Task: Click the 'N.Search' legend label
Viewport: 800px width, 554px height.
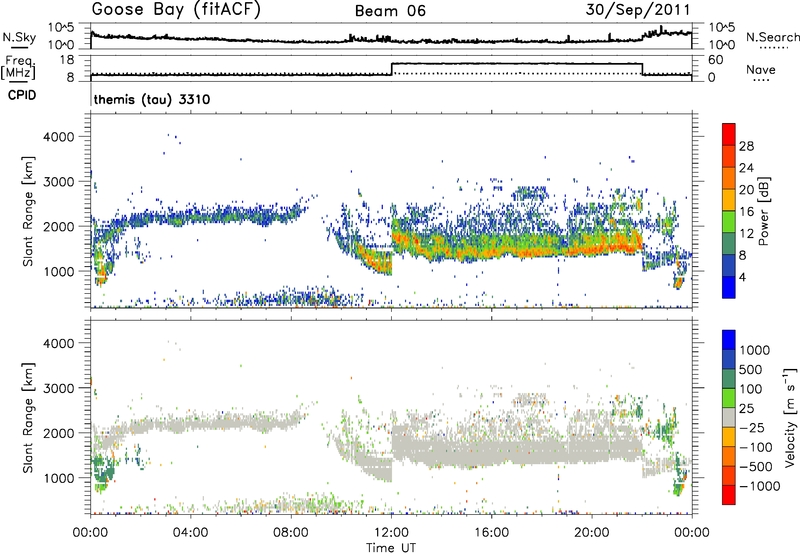Action: click(x=772, y=37)
